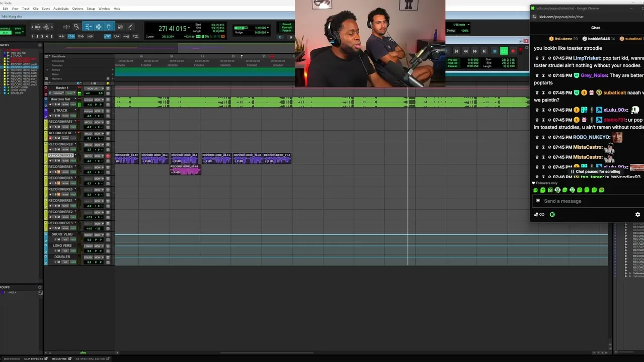
Task: Open GRID mode dropdown
Action: coord(23,32)
